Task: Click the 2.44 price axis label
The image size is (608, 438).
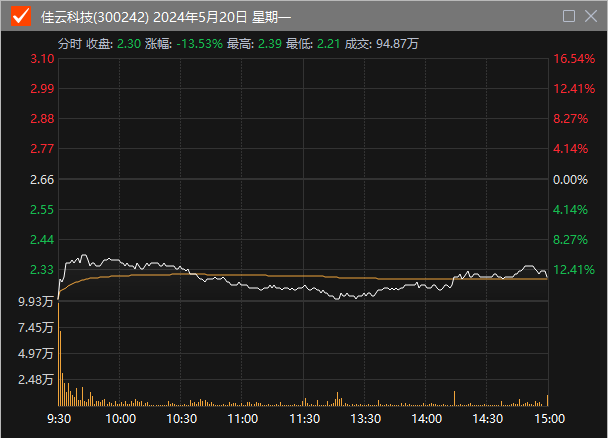Action: (x=42, y=240)
